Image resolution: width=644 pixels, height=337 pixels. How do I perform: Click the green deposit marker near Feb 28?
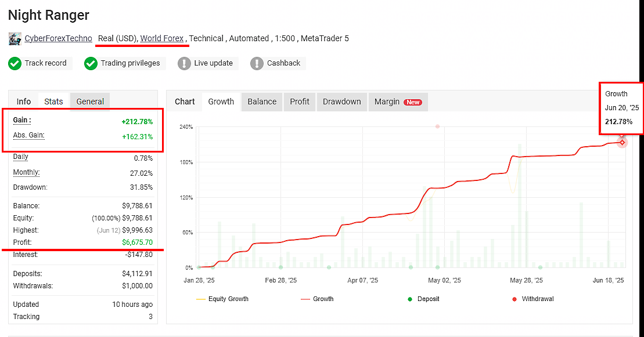click(280, 267)
